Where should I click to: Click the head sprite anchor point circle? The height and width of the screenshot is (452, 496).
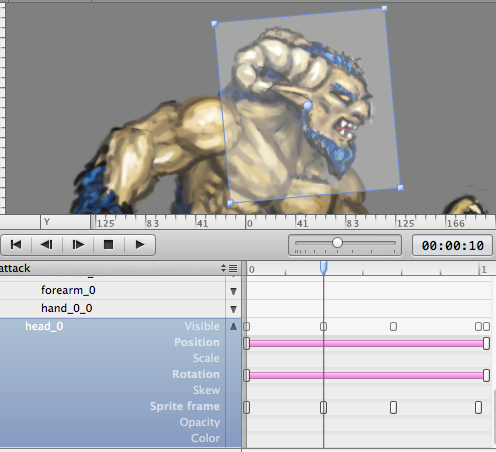click(x=308, y=106)
